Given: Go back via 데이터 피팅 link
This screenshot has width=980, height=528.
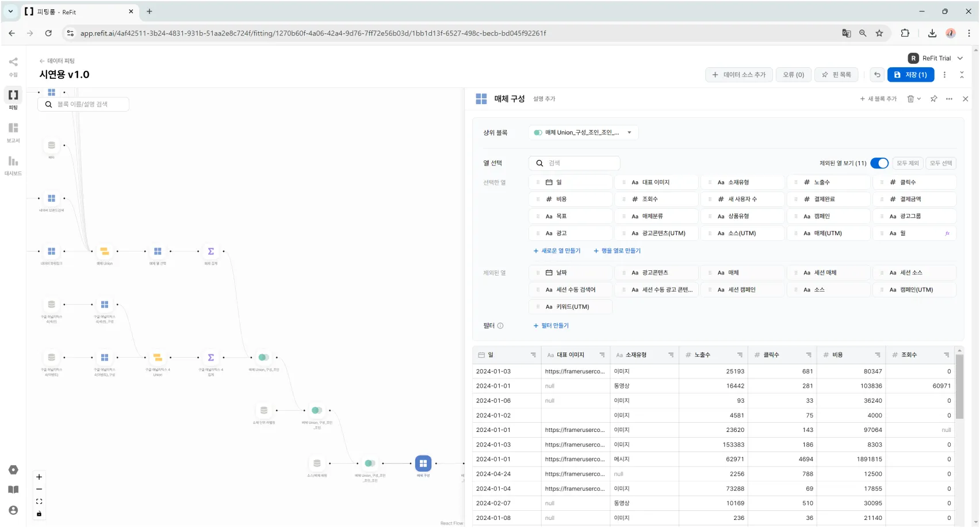Looking at the screenshot, I should 57,61.
